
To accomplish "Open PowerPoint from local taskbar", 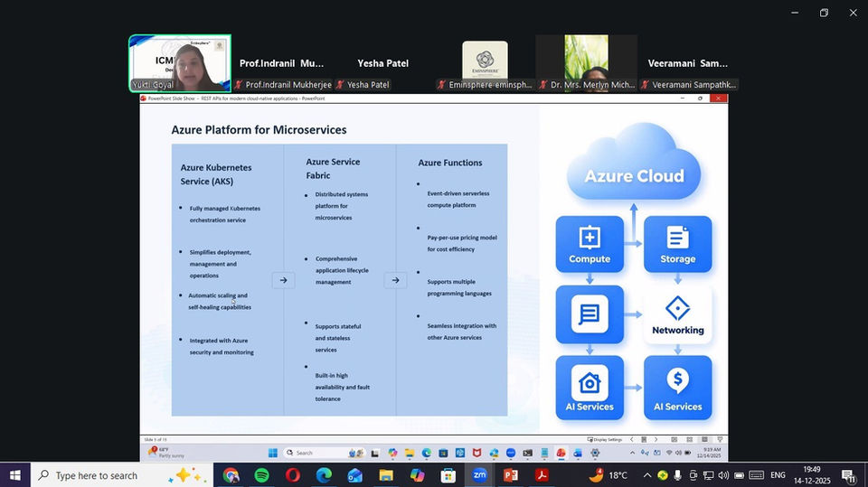I will point(510,475).
